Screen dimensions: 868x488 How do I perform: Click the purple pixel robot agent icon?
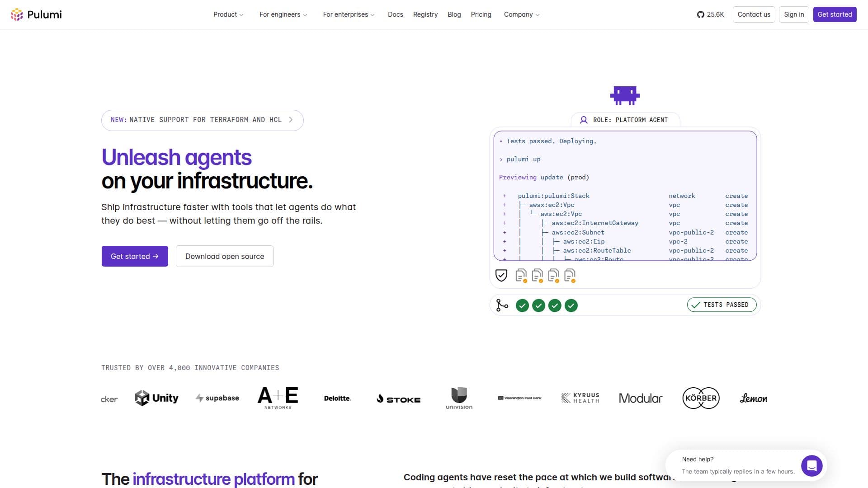pyautogui.click(x=625, y=95)
